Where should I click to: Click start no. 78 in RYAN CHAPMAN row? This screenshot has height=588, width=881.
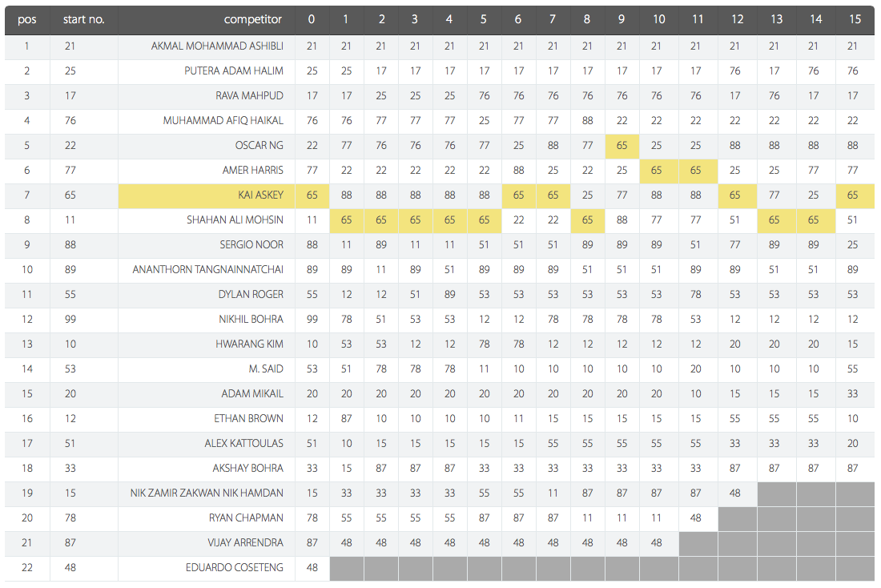click(70, 518)
